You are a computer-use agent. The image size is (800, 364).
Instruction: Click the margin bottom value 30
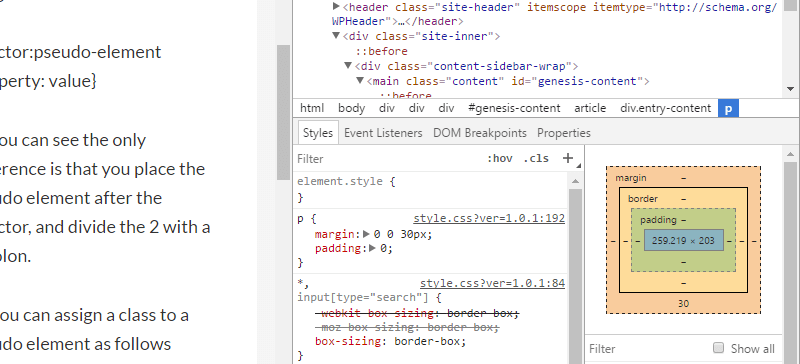(683, 304)
